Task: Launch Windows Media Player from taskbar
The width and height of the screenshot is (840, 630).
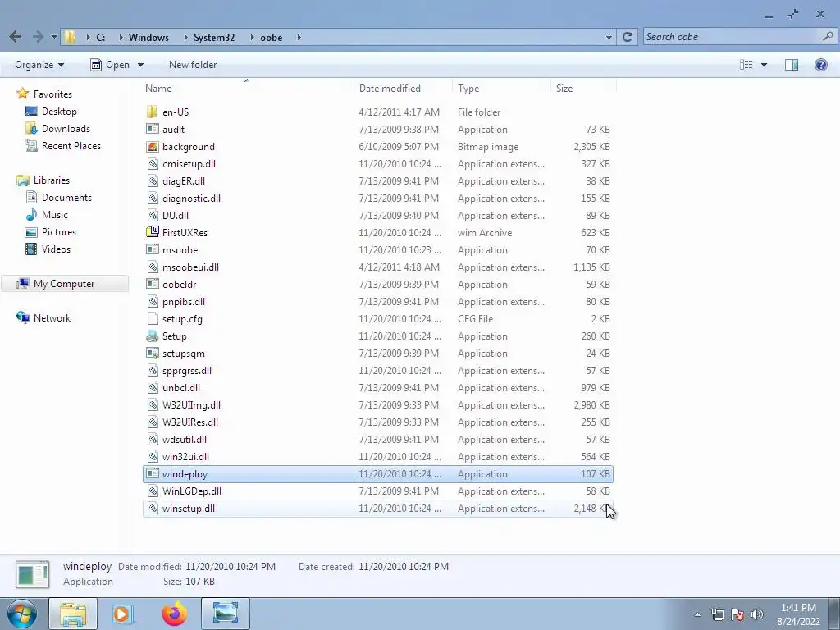Action: 122,614
